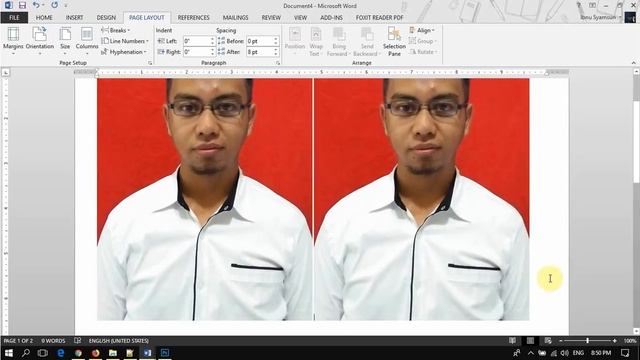Collapse the ribbon with the chevron
This screenshot has width=640, height=360.
pyautogui.click(x=633, y=63)
